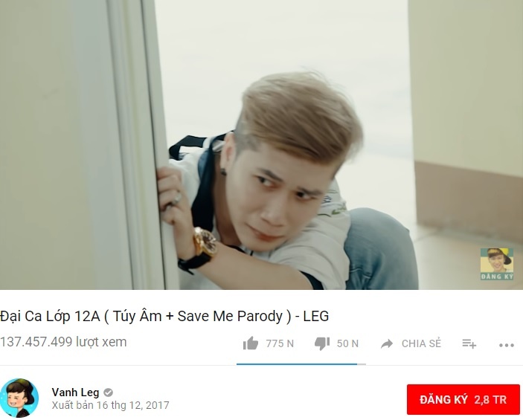Click the video player frame to pause
This screenshot has height=420, width=523.
(262, 145)
